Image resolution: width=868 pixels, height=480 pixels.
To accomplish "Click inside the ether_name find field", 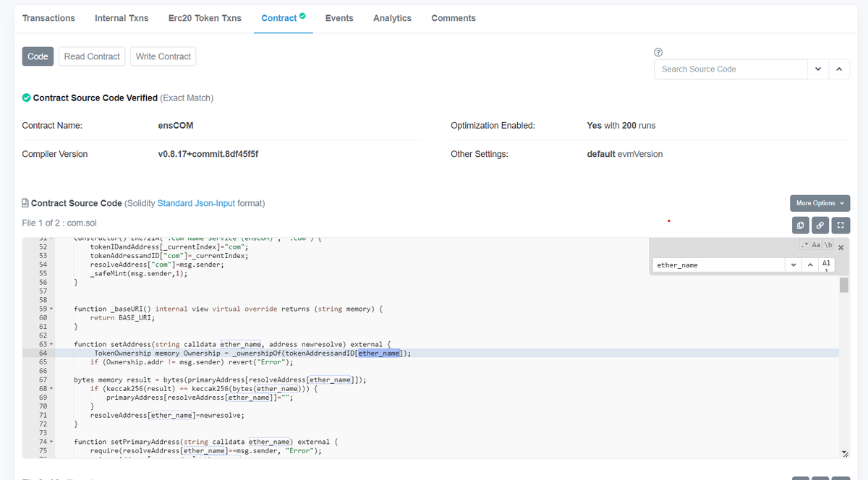I will (716, 265).
